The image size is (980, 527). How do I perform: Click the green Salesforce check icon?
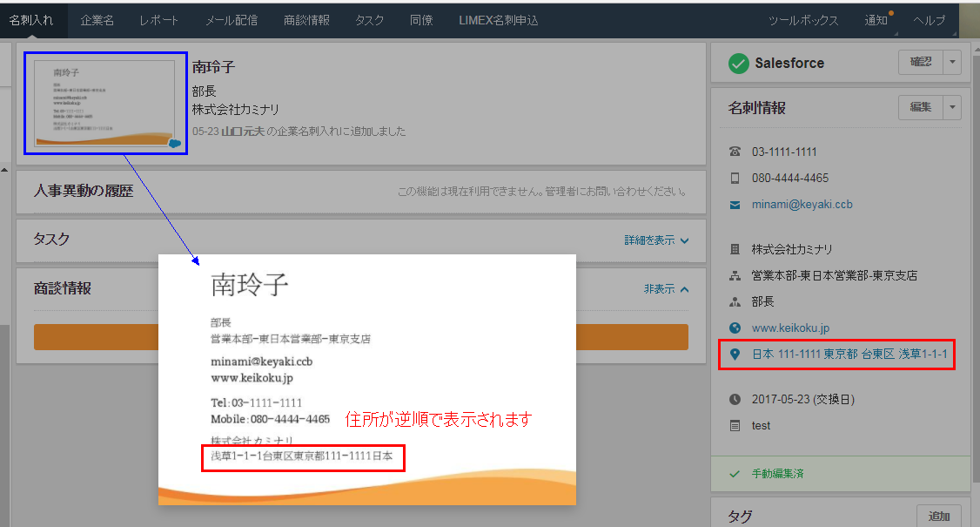(738, 64)
